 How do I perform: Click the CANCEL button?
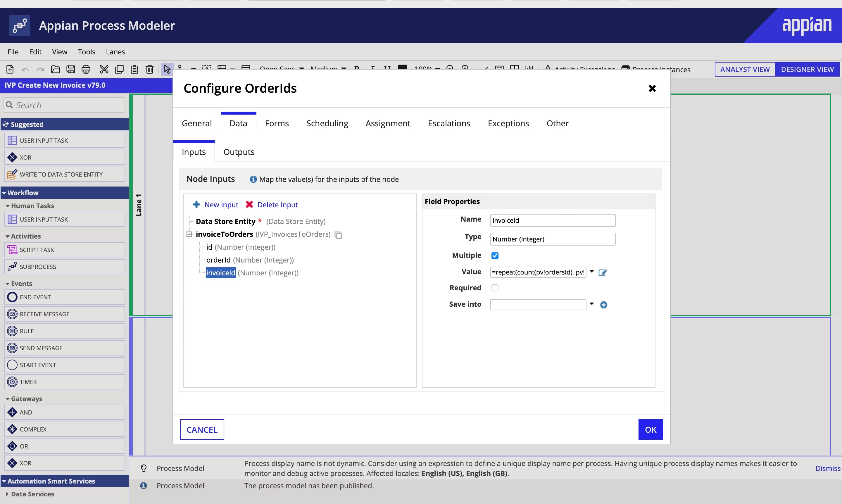[x=202, y=430]
